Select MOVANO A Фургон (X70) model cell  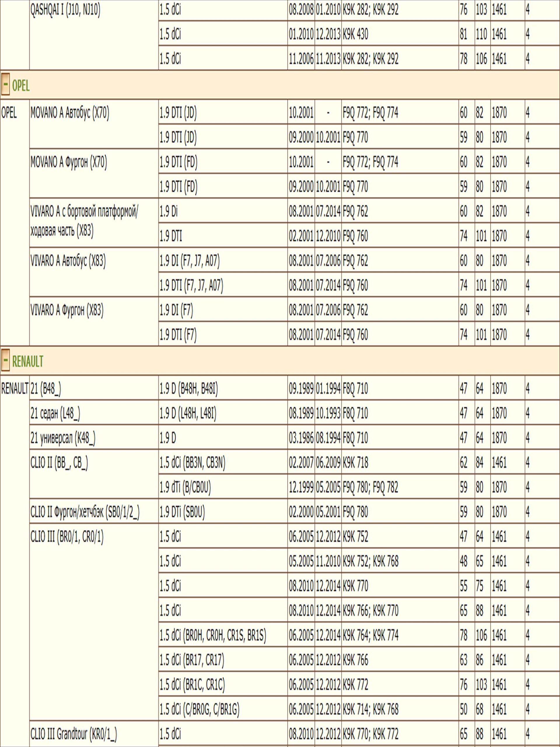pyautogui.click(x=69, y=163)
